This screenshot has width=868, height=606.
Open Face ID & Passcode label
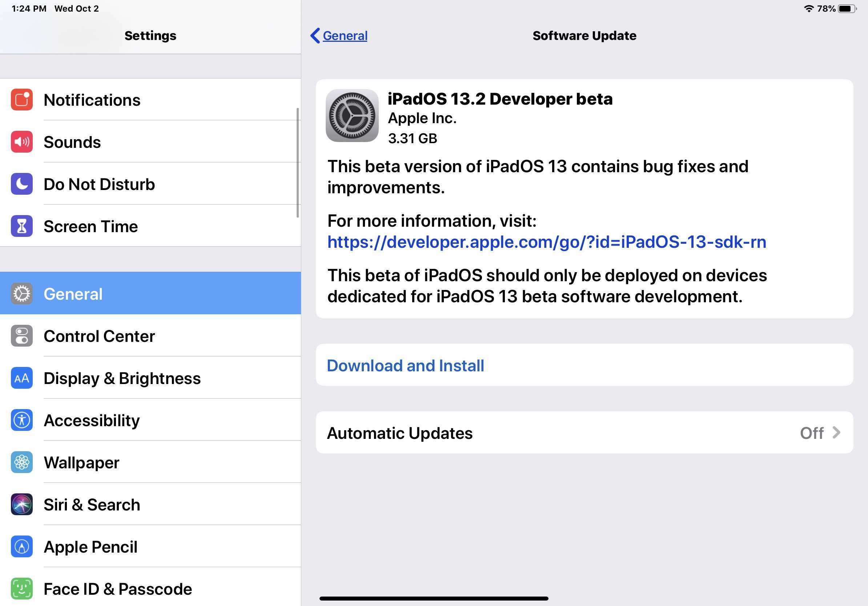[x=117, y=589]
